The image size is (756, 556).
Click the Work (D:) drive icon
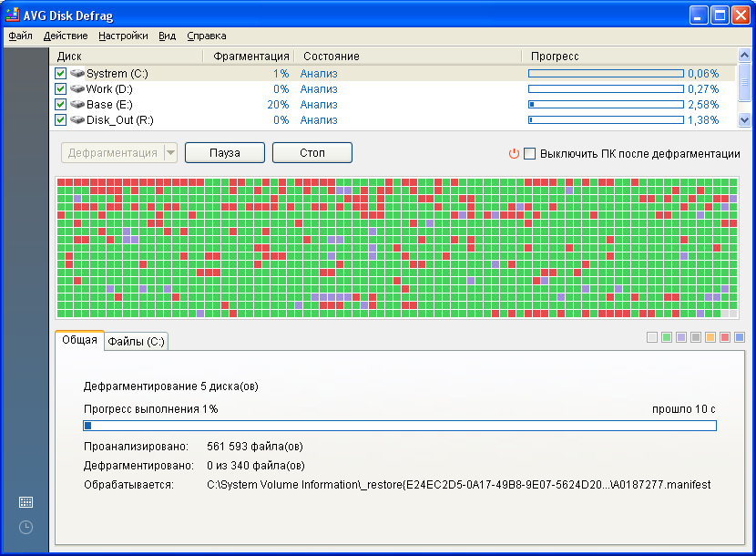point(77,88)
